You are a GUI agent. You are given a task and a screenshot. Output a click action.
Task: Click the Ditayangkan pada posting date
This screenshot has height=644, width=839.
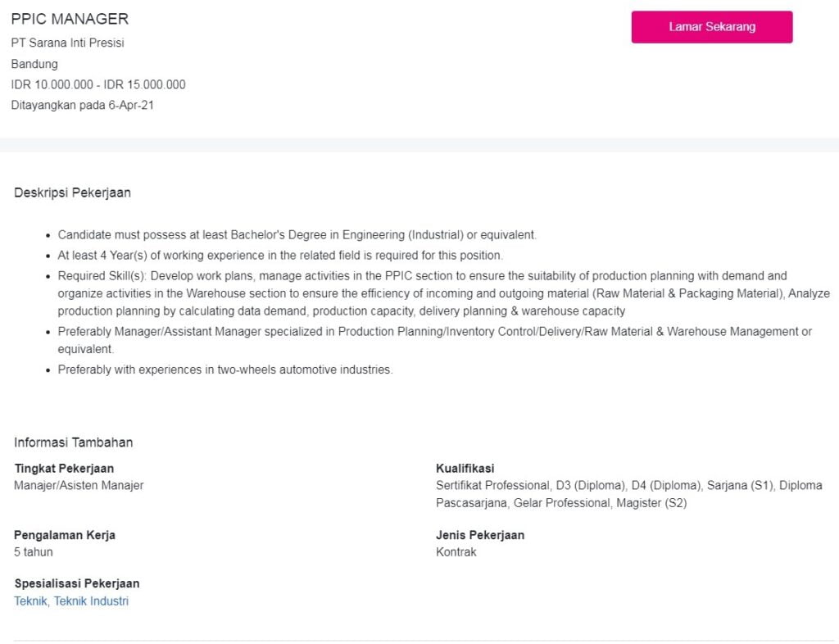(82, 105)
